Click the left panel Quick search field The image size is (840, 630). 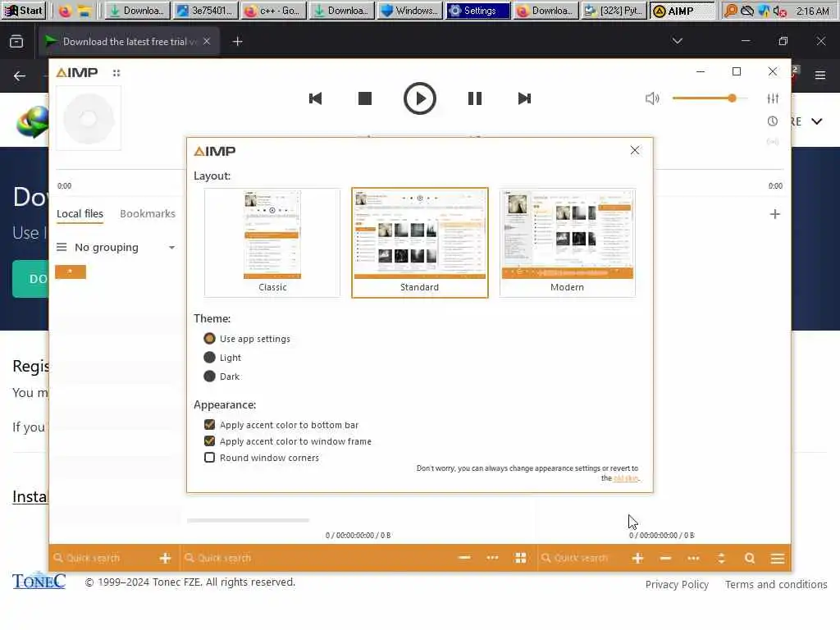point(102,558)
